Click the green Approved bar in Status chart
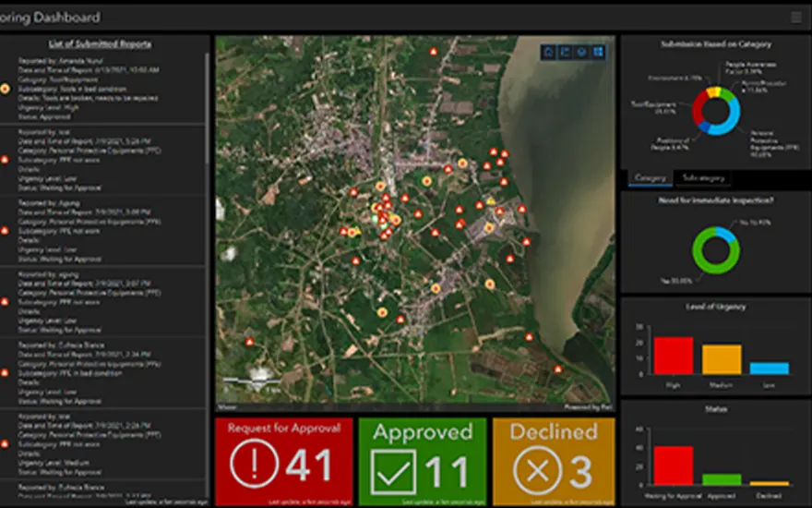812x508 pixels. point(722,479)
